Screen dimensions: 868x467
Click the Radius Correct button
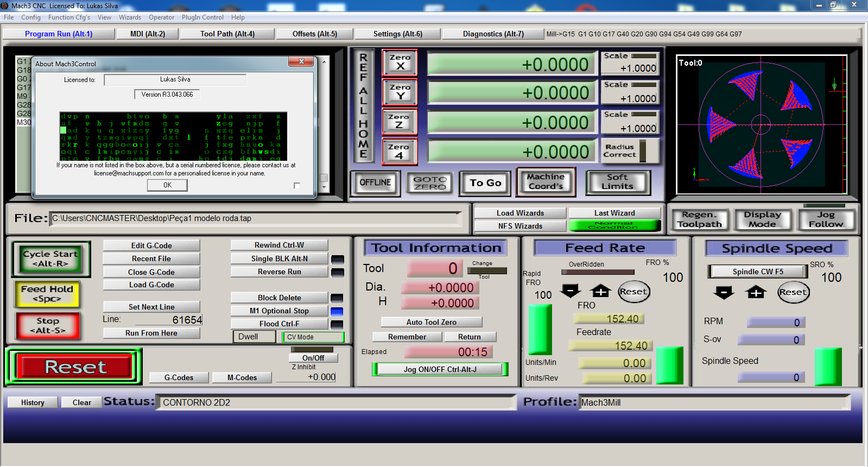click(x=630, y=151)
